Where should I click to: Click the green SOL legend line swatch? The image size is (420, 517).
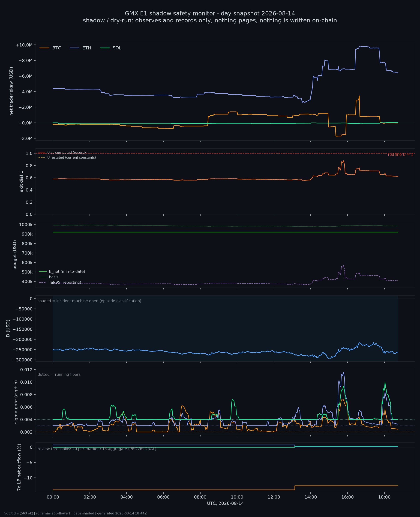pyautogui.click(x=105, y=48)
